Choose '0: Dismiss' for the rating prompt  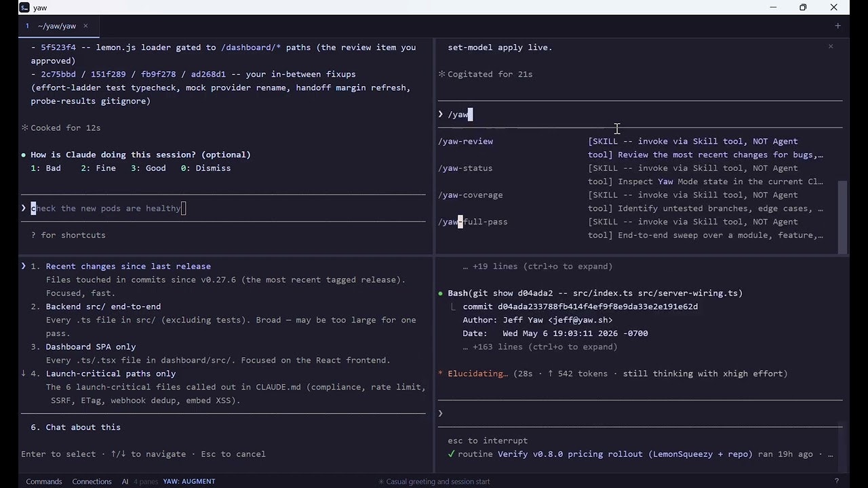(205, 168)
